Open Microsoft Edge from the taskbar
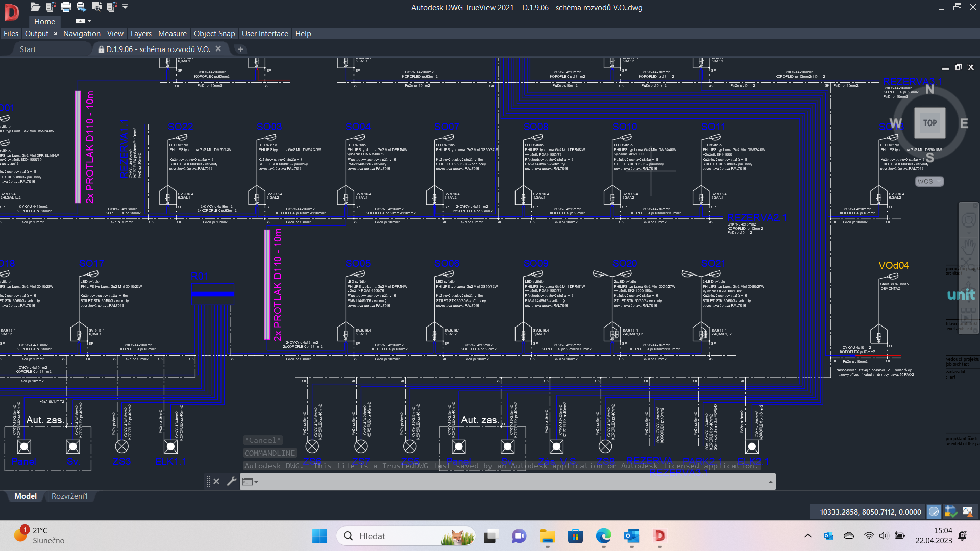The height and width of the screenshot is (551, 980). click(603, 536)
